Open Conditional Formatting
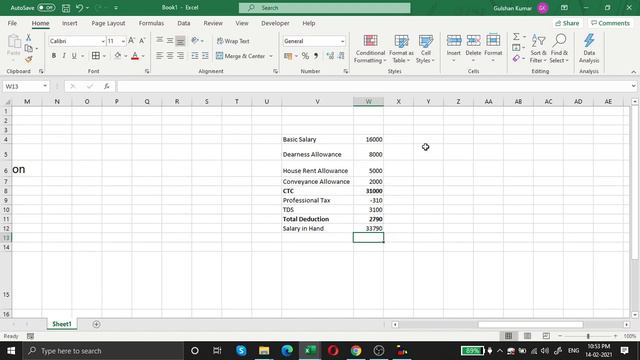The height and width of the screenshot is (360, 640). [x=370, y=49]
